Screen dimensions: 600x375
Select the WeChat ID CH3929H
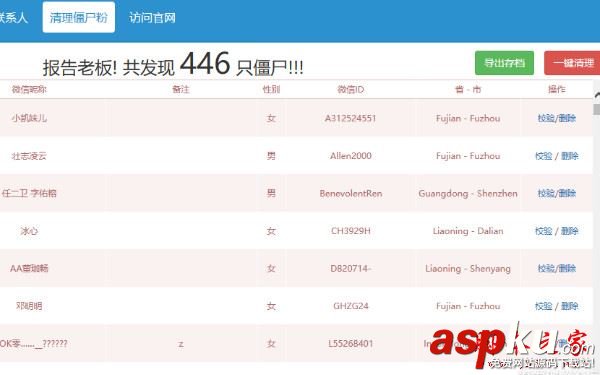pyautogui.click(x=351, y=231)
